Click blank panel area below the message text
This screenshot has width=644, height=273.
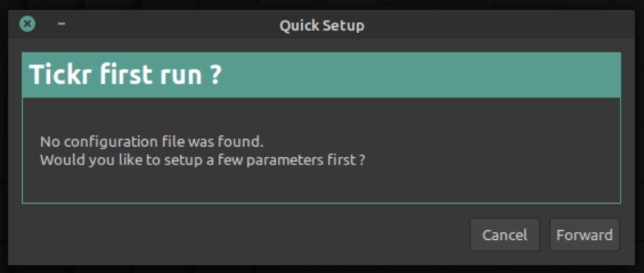[322, 187]
